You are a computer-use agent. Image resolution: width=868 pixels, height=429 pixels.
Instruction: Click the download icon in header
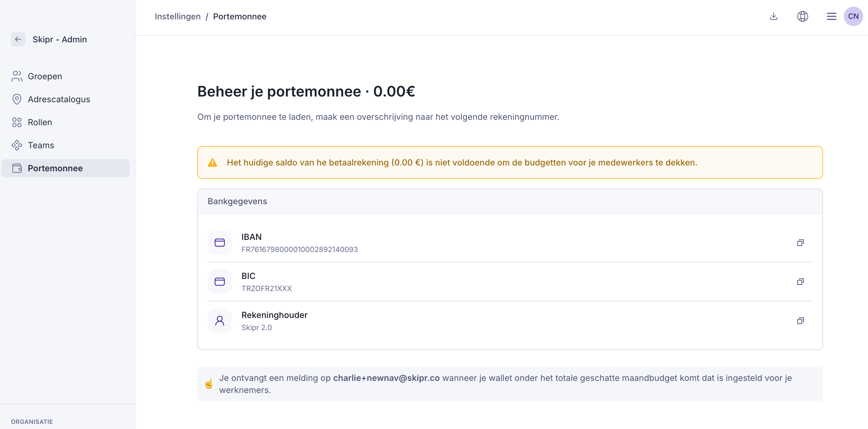[773, 16]
